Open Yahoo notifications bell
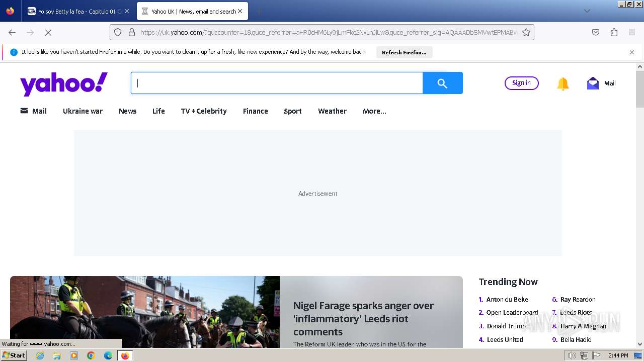The image size is (644, 362). coord(562,83)
